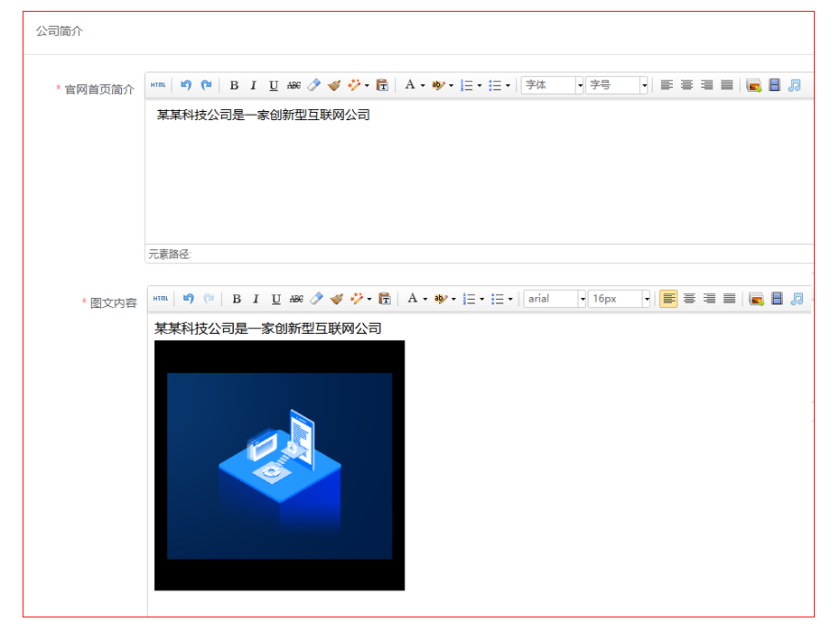This screenshot has width=840, height=631.
Task: Insert image in 官网首页简介 editor
Action: point(754,85)
